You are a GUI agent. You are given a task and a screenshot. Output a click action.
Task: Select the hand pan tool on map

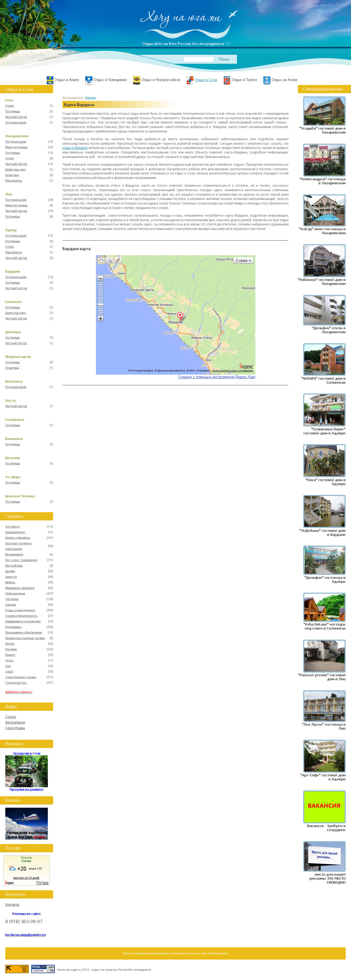(x=101, y=260)
